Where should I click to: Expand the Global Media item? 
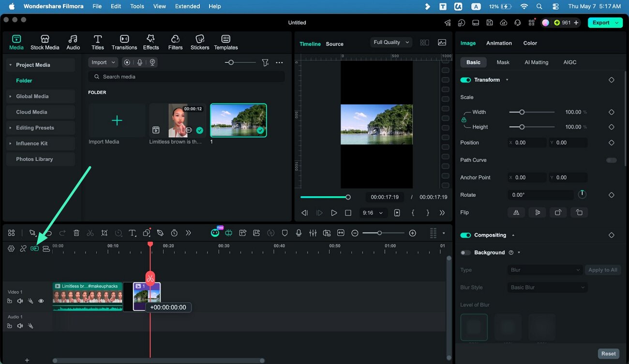(10, 96)
